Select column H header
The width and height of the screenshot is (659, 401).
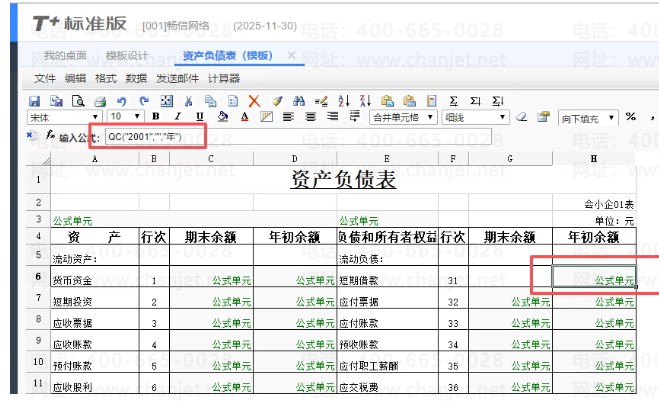(594, 159)
